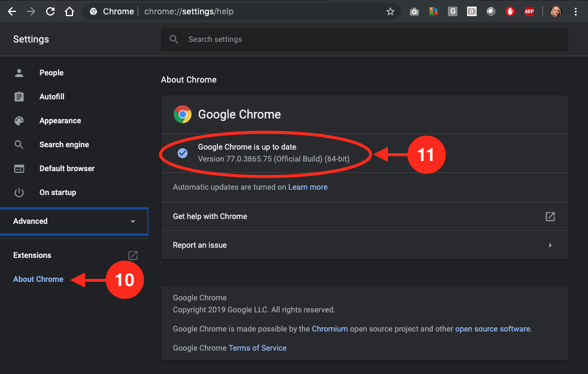The width and height of the screenshot is (588, 374).
Task: Click the back navigation arrow
Action: point(12,11)
